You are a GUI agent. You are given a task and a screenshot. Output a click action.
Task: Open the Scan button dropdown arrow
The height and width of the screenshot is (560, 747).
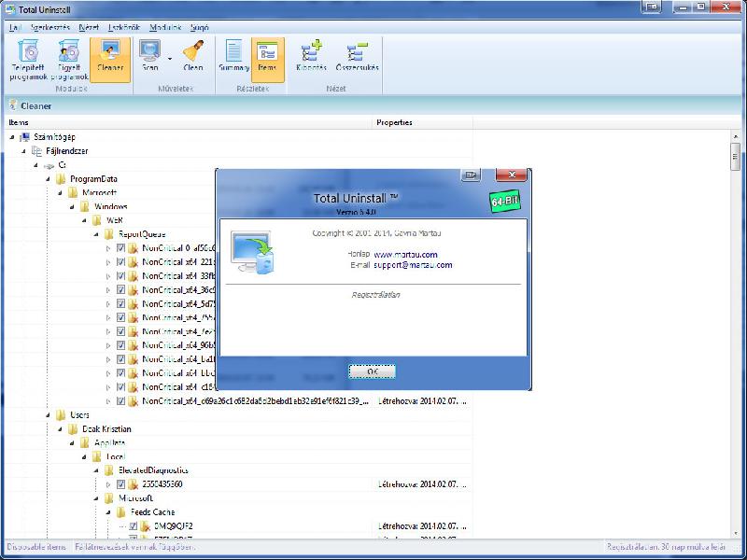(170, 59)
